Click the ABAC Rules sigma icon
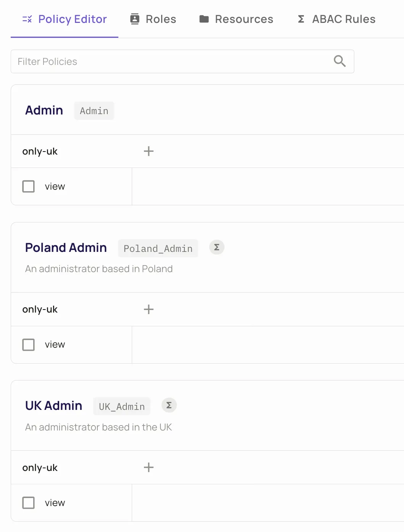Screen dimensions: 404x532 point(301,19)
